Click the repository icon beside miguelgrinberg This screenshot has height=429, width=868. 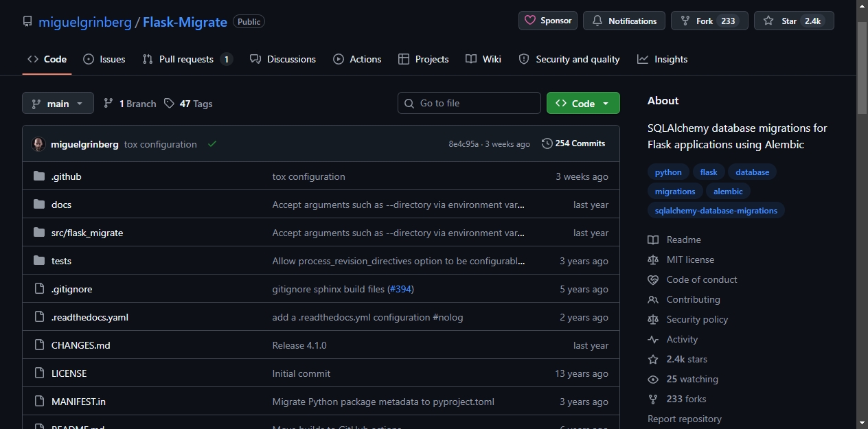tap(27, 22)
